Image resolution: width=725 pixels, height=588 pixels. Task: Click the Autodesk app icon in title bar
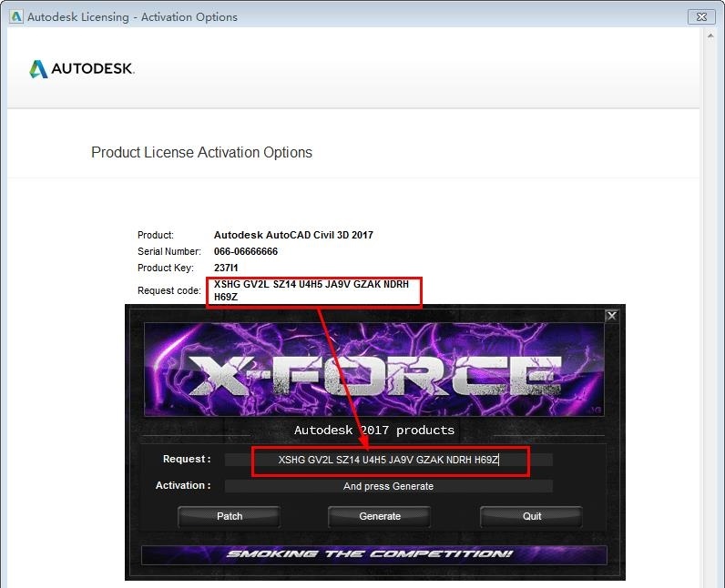click(x=16, y=16)
